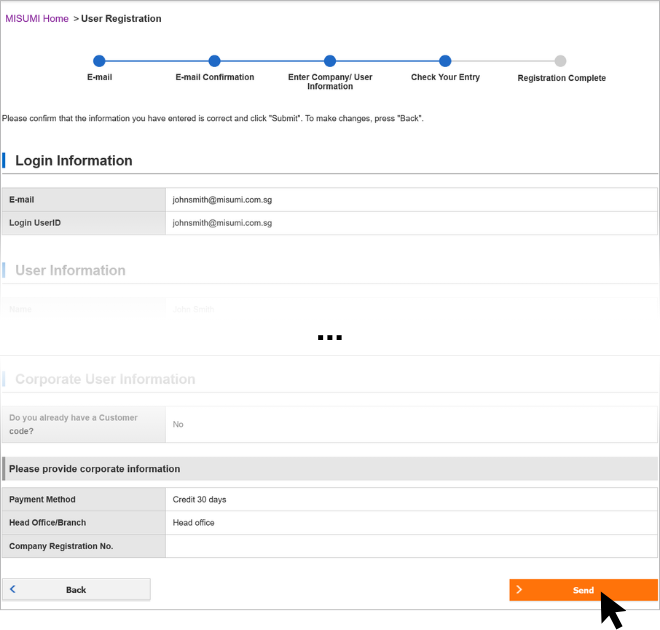
Task: Click the Check Your Entry step dot
Action: coord(445,61)
